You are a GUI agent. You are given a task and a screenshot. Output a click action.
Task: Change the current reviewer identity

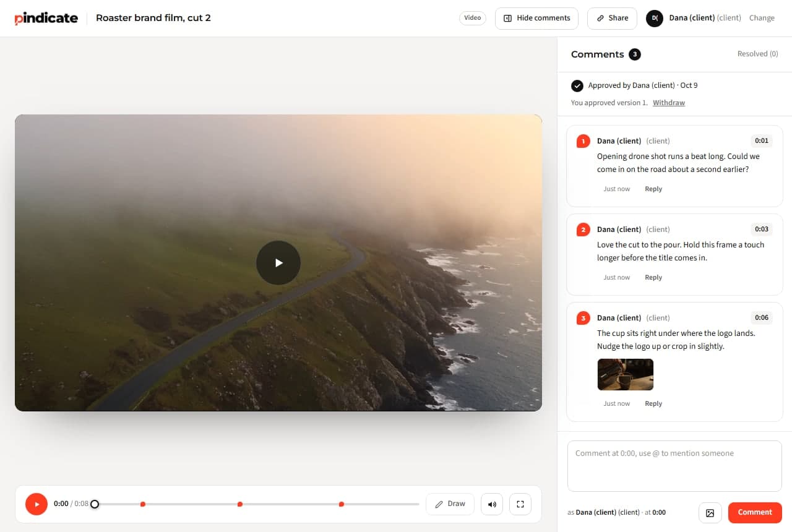(x=762, y=18)
